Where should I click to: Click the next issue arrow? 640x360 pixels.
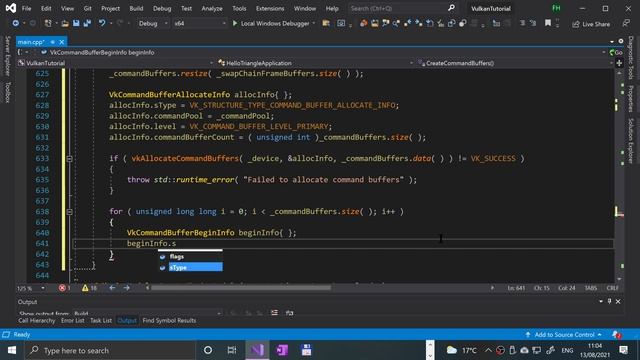coord(127,288)
